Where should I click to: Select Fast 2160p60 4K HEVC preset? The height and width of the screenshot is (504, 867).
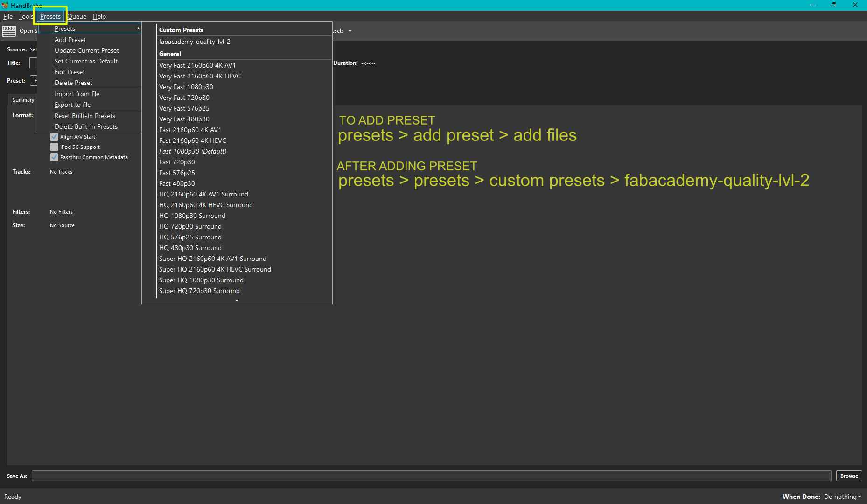(244, 140)
